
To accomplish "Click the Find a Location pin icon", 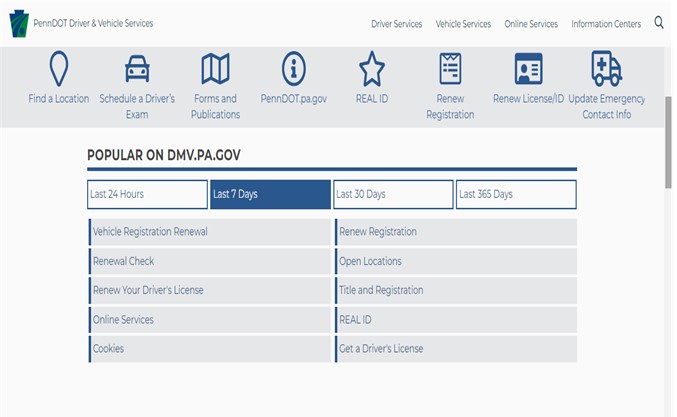I will 59,69.
